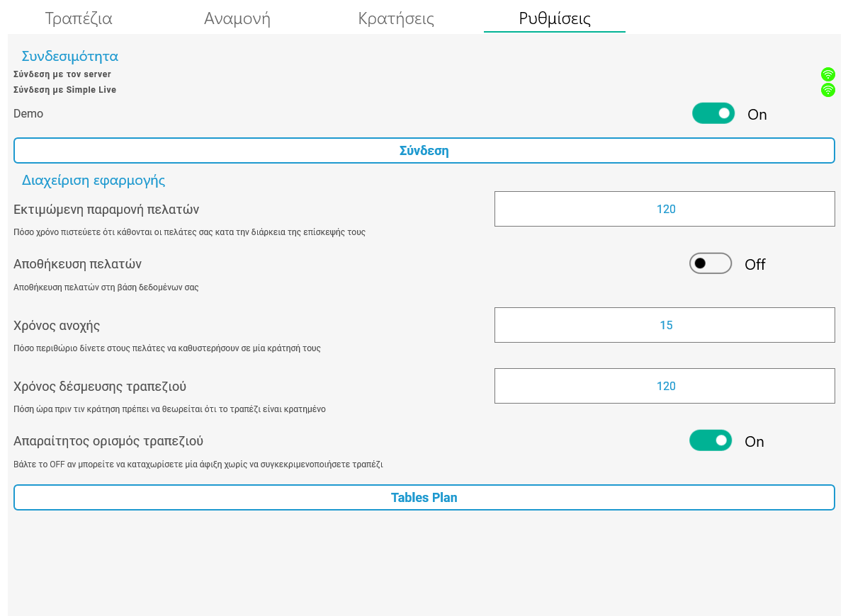Enable the Αποθήκευση πελατών switch

point(711,263)
